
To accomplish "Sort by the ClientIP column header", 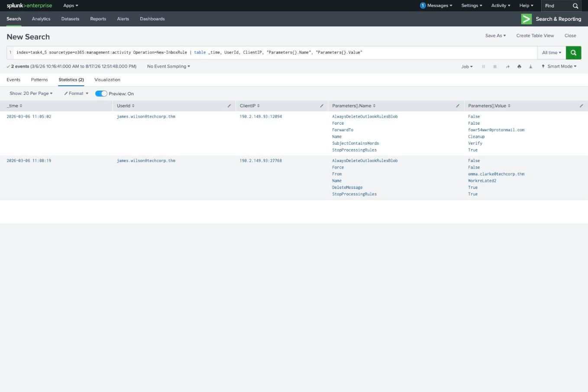I will 250,106.
